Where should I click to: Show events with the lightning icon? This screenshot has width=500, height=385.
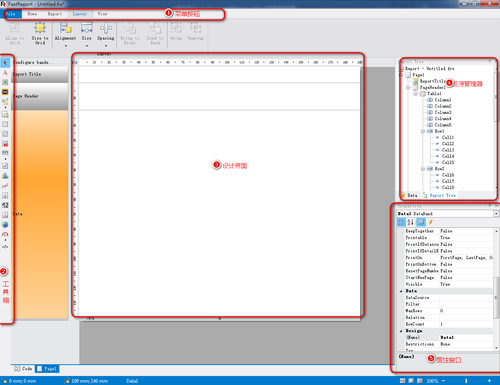(x=431, y=222)
